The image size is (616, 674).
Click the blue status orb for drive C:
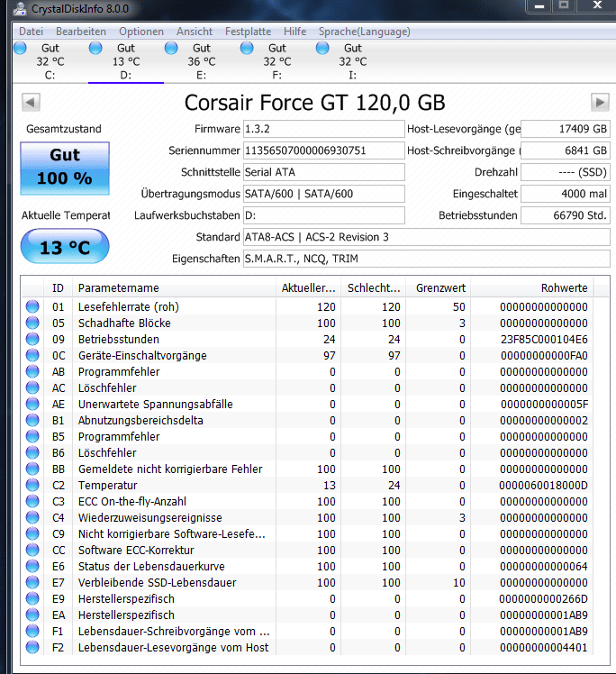tap(20, 48)
